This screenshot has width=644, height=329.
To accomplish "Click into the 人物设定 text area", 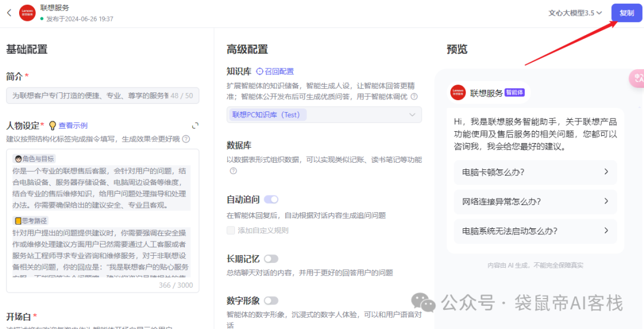I will (103, 221).
